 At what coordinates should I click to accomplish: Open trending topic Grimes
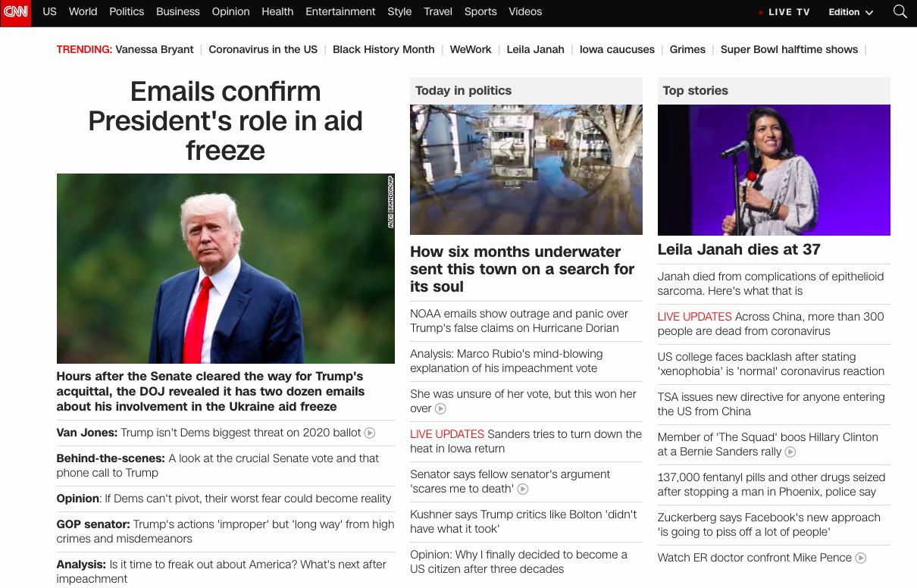tap(687, 49)
